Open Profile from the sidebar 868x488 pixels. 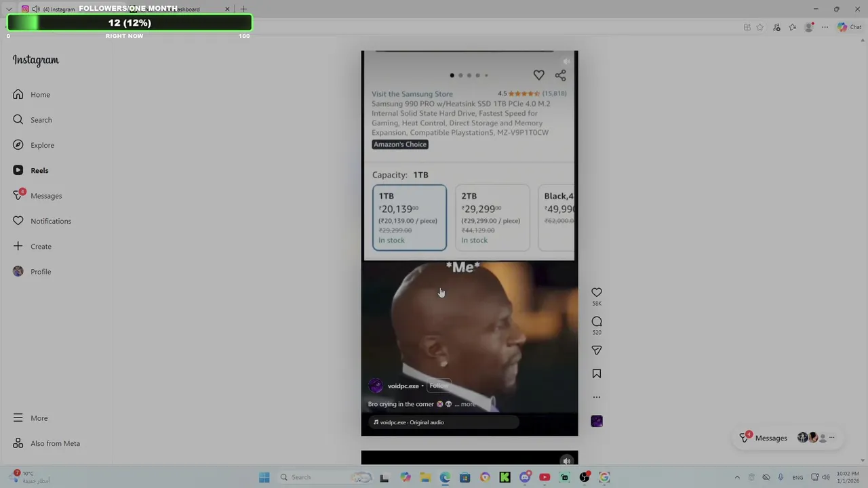32,272
